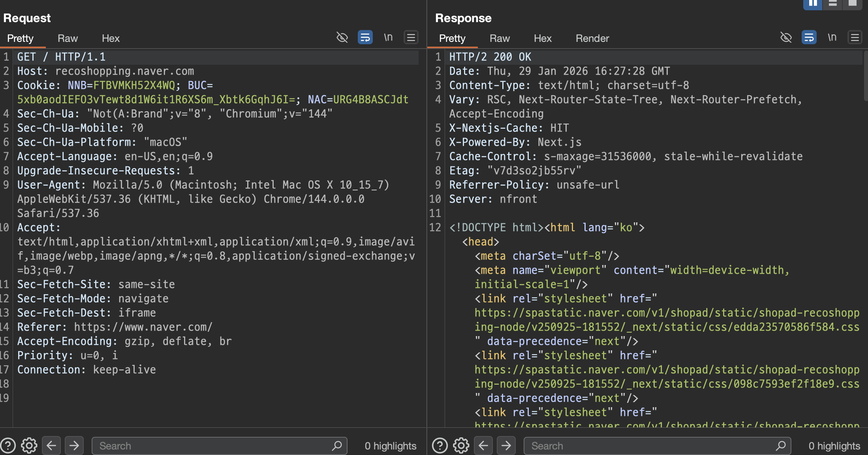Go to next match in Response search
868x455 pixels.
[506, 446]
